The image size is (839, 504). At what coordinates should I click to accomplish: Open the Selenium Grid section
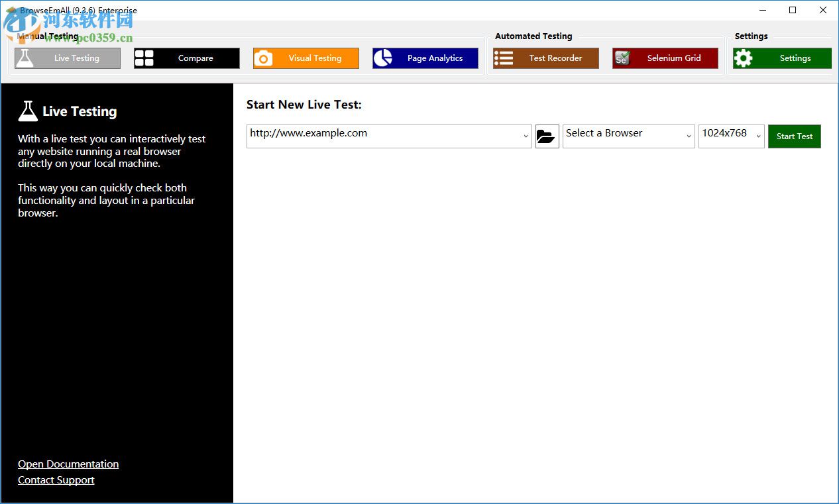coord(665,58)
